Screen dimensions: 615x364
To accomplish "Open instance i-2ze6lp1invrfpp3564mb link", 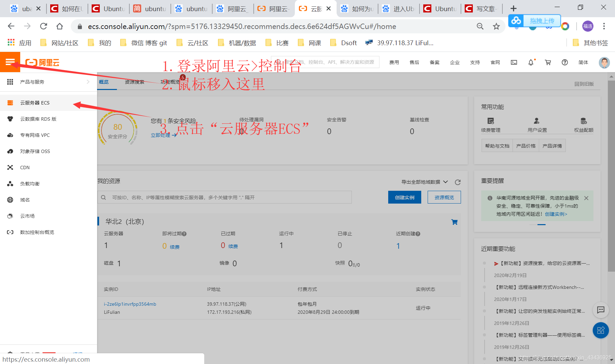I will (130, 304).
